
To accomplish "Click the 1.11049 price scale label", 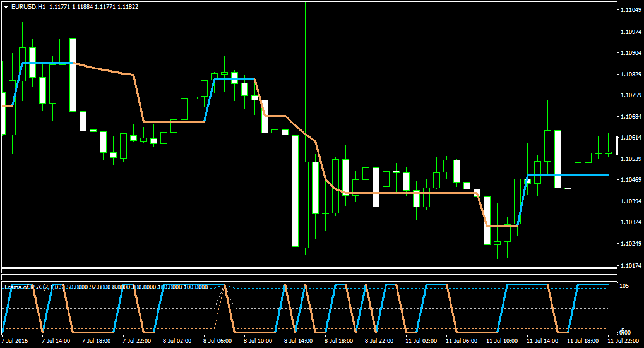I will (x=631, y=10).
